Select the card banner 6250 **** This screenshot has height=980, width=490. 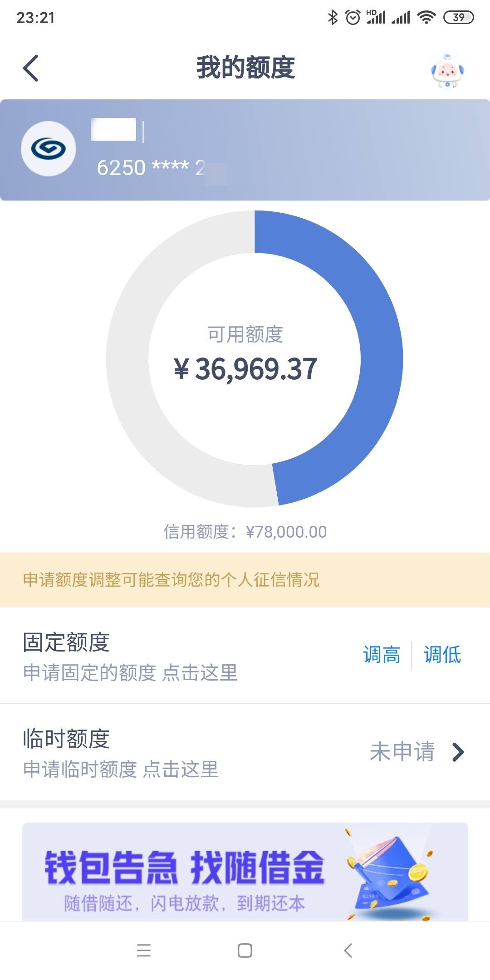click(x=245, y=150)
